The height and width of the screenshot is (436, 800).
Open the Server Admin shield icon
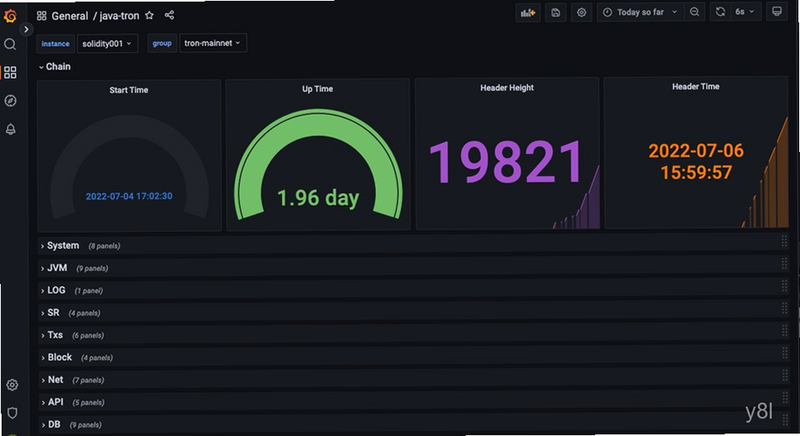pos(12,413)
